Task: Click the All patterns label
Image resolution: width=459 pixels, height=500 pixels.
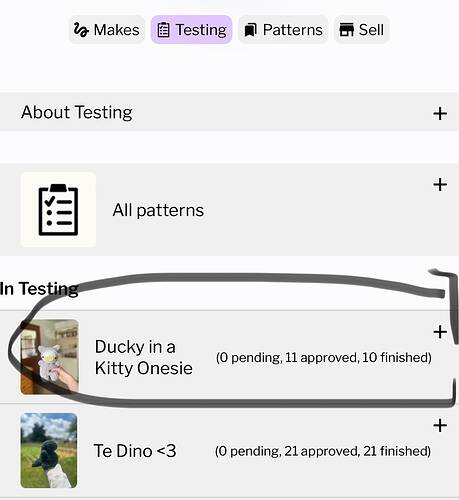Action: point(158,210)
